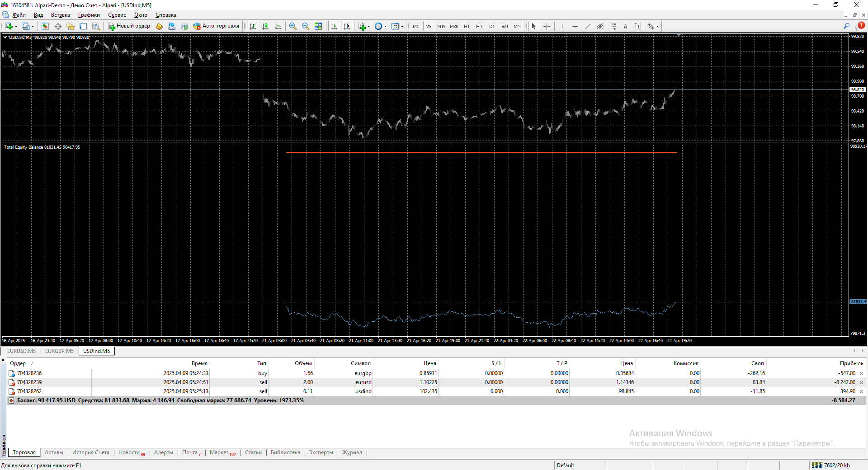Expand the indicators dropdown arrow
Image resolution: width=868 pixels, height=470 pixels.
point(368,26)
